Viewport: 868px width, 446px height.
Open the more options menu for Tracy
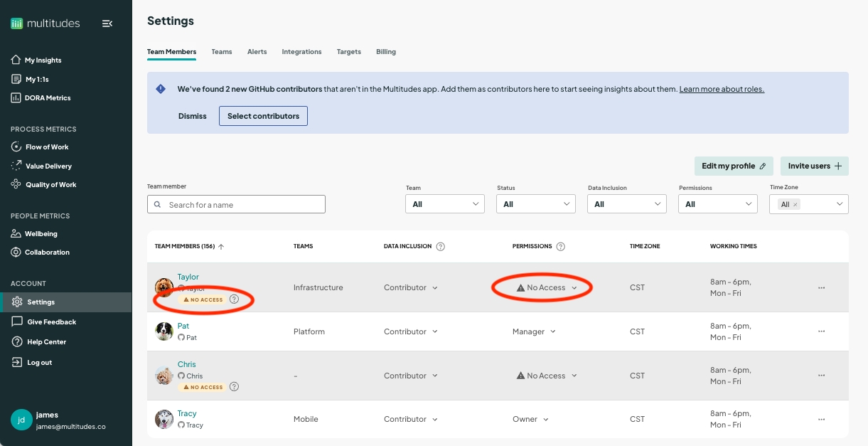click(821, 420)
